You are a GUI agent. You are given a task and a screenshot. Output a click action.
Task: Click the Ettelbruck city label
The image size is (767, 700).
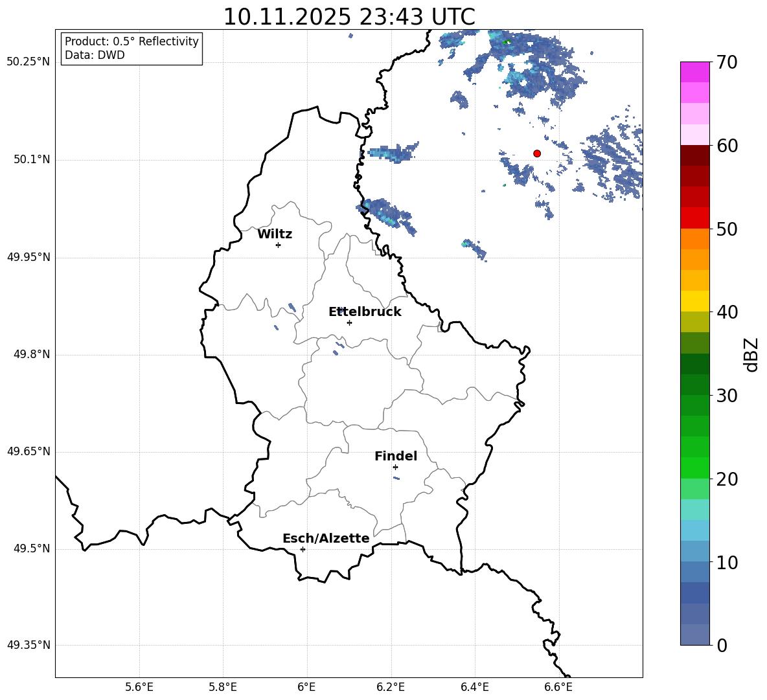click(365, 312)
